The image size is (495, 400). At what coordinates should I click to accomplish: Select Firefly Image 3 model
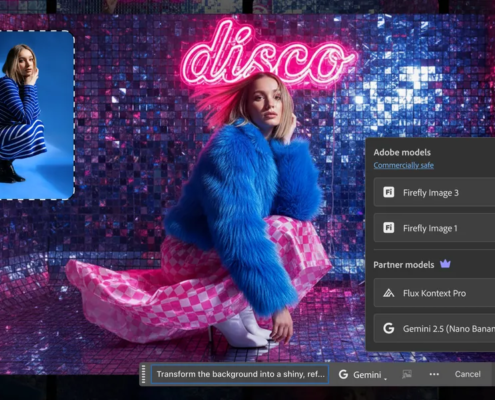click(434, 192)
